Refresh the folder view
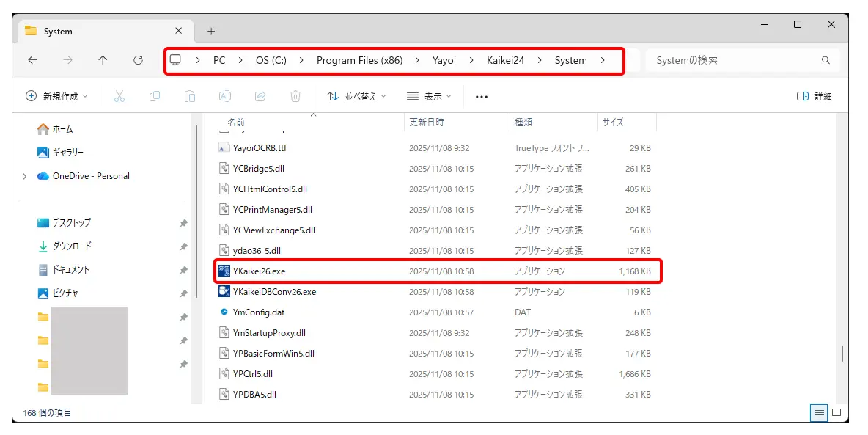The height and width of the screenshot is (435, 868). (x=139, y=60)
